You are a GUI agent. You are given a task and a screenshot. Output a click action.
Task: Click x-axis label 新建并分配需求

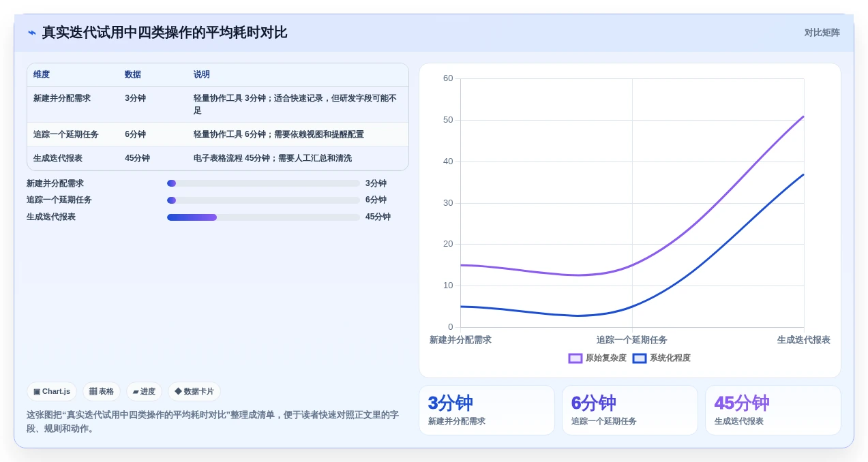460,339
